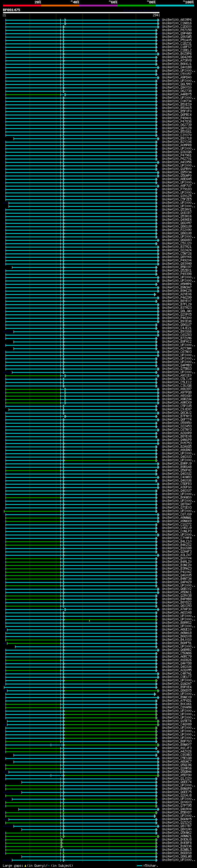Open the hit UniRef100_P47836
197x868 pixels.
(177, 121)
